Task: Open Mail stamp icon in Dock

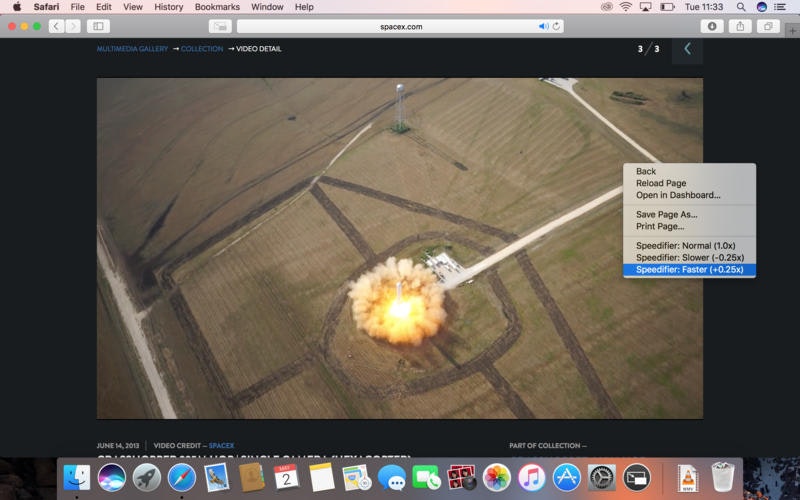Action: 217,478
